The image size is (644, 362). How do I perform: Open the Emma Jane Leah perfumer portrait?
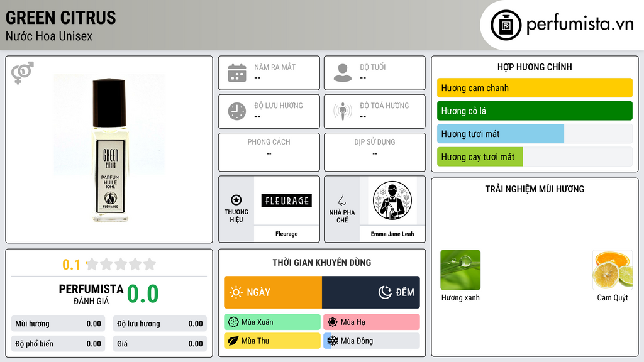click(x=392, y=200)
